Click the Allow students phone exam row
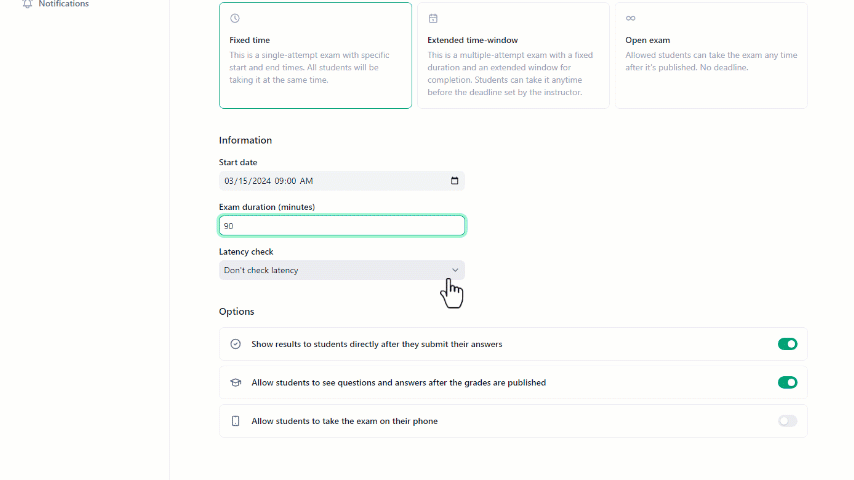 (x=513, y=421)
